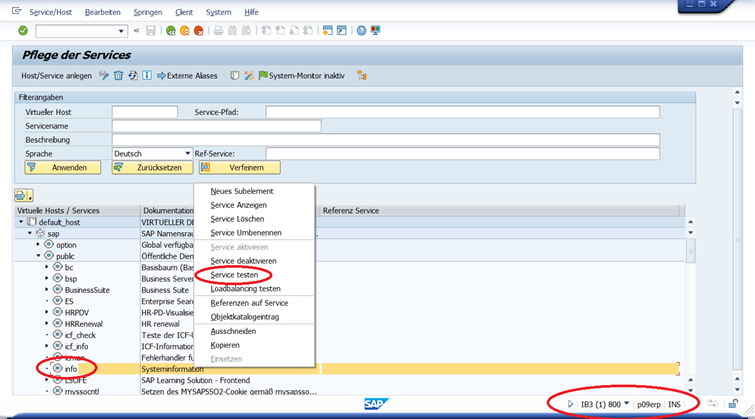Screen dimensions: 755x419
Task: Click the lock icon in status bar
Action: pyautogui.click(x=733, y=404)
